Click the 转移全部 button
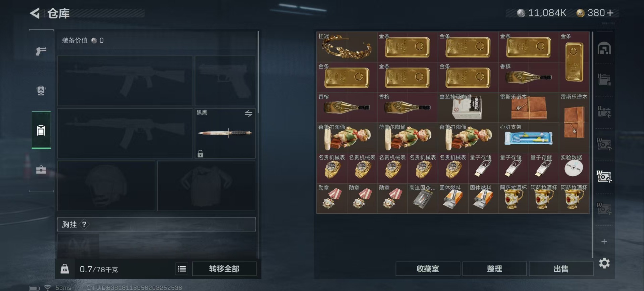This screenshot has width=644, height=291. point(224,269)
